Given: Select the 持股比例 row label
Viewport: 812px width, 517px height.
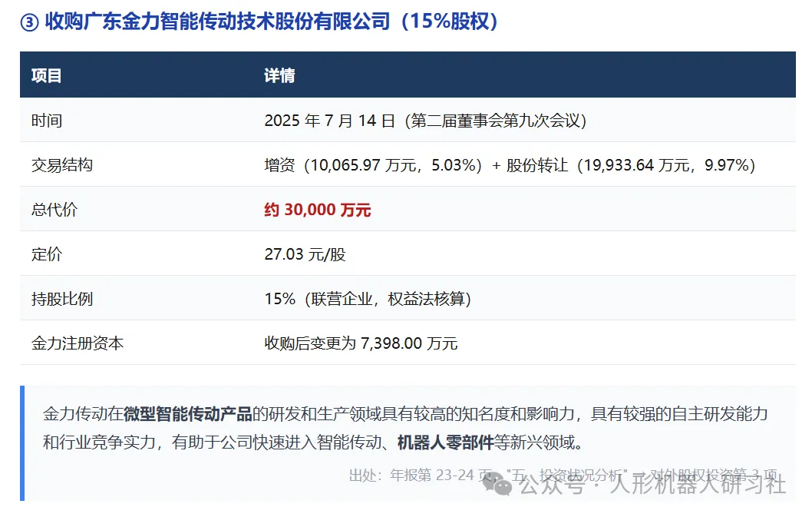Looking at the screenshot, I should pyautogui.click(x=62, y=299).
